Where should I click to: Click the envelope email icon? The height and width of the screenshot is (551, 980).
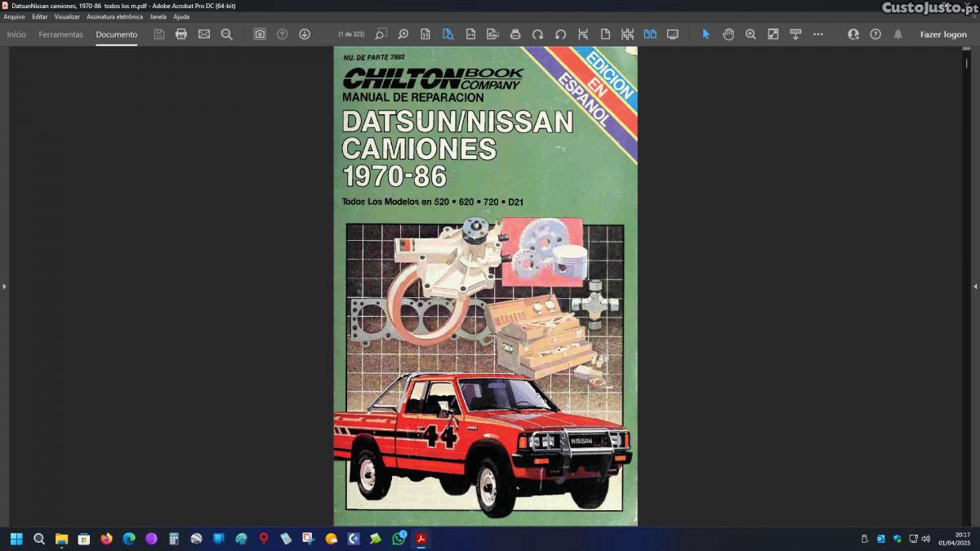point(204,34)
